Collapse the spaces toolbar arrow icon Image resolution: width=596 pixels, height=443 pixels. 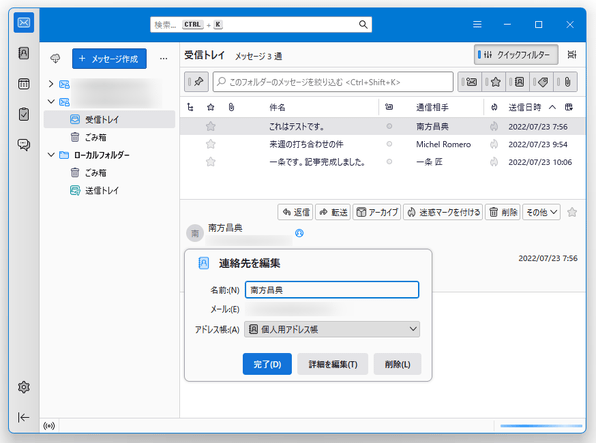tap(23, 417)
